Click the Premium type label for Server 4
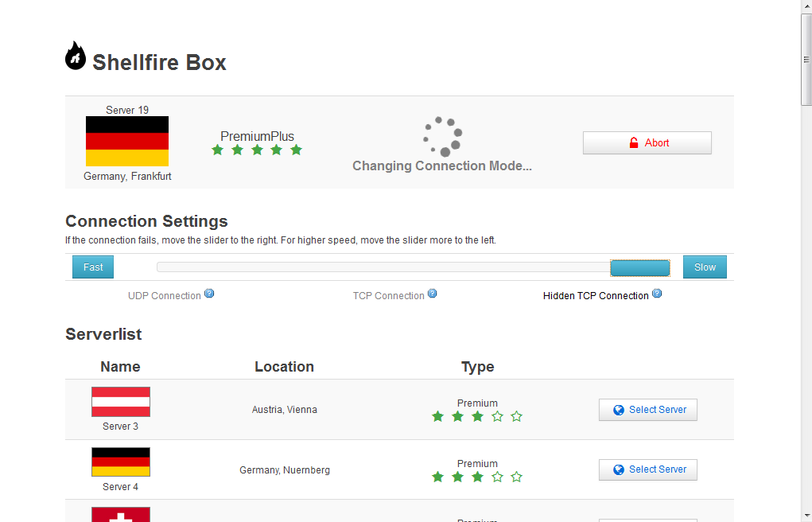812x522 pixels. [477, 463]
